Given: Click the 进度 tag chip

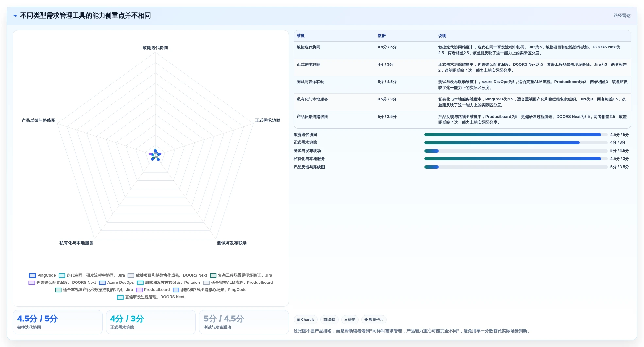Looking at the screenshot, I should click(x=350, y=320).
